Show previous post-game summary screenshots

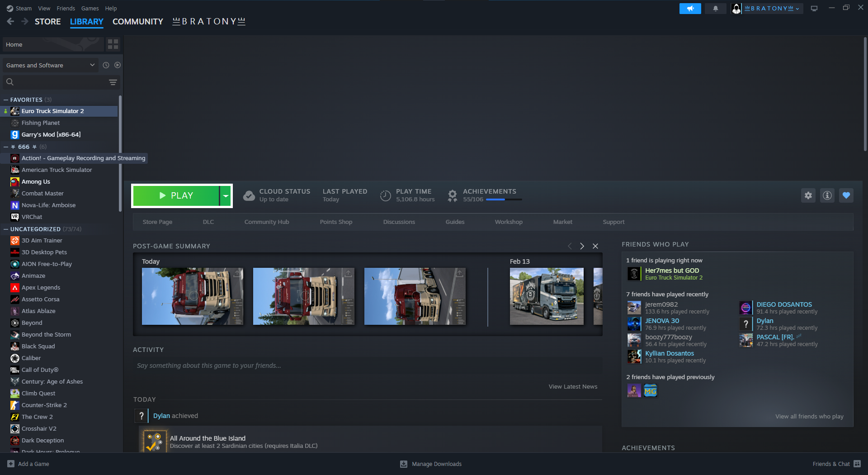(x=570, y=246)
